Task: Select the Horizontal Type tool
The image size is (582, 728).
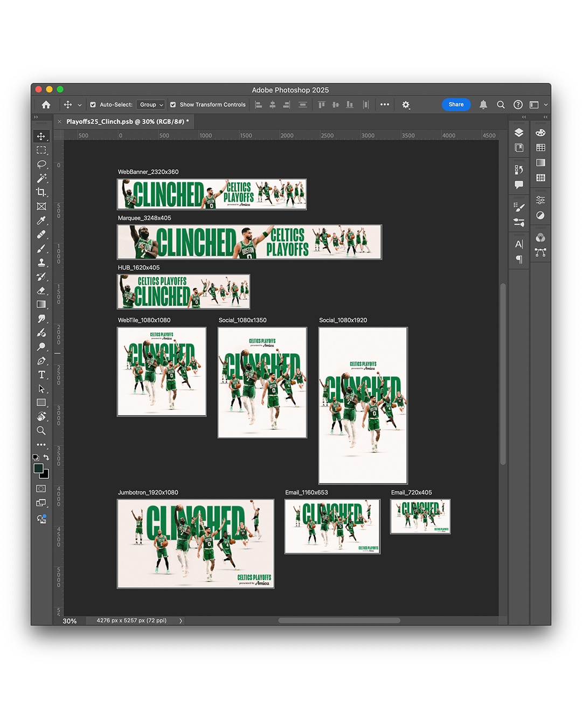Action: click(x=41, y=375)
